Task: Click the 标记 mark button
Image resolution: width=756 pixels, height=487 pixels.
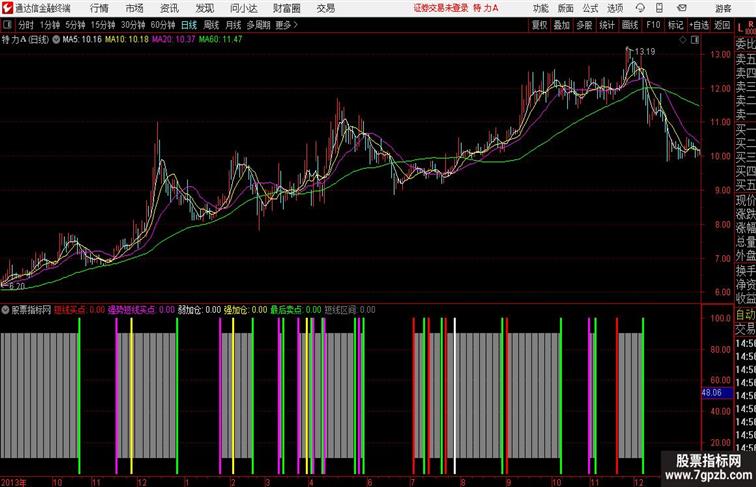Action: tap(675, 25)
